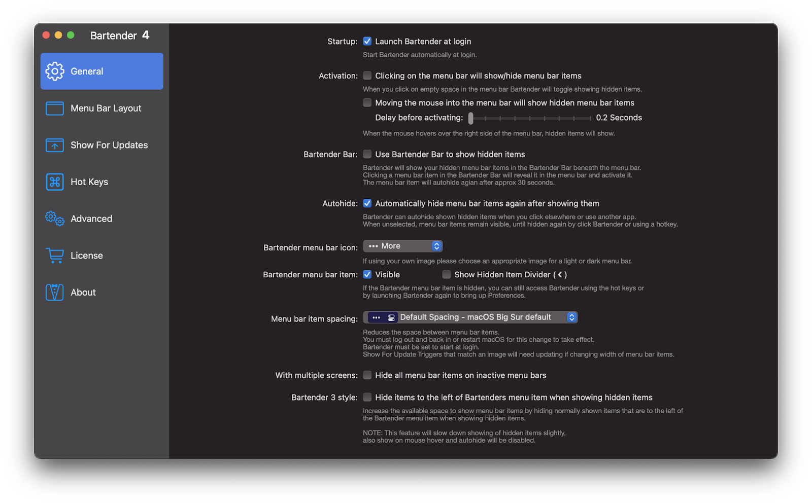812x504 pixels.
Task: Disable automatically hiding menu bar items again
Action: (x=367, y=204)
